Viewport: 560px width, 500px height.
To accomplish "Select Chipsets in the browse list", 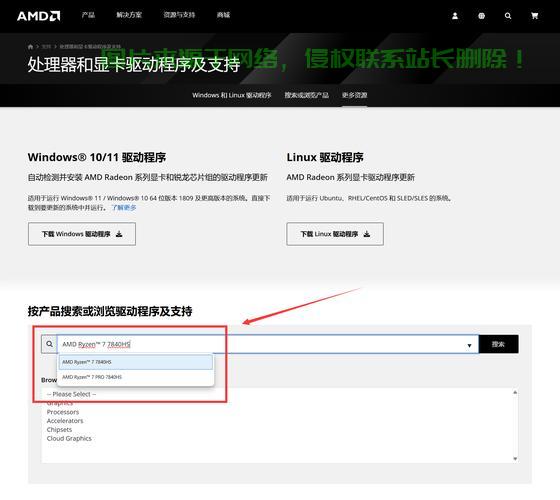I will coord(59,430).
